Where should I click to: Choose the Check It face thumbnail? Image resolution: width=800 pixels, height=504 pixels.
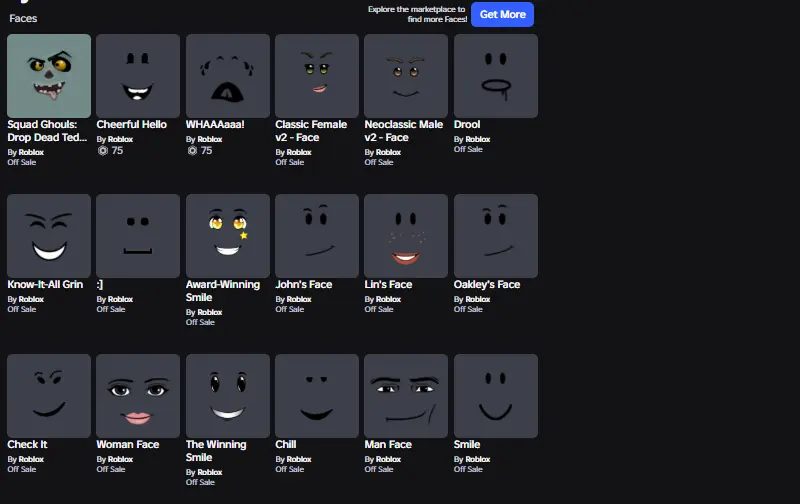point(49,396)
